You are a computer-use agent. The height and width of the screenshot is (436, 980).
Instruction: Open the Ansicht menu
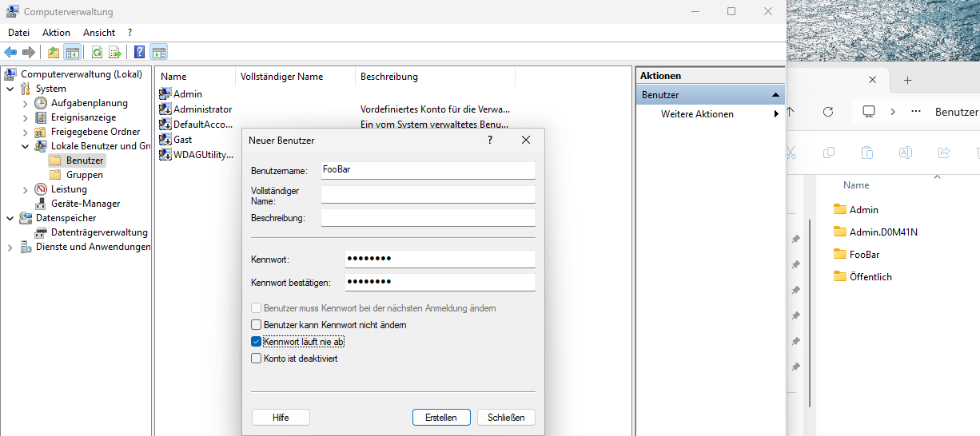coord(99,33)
